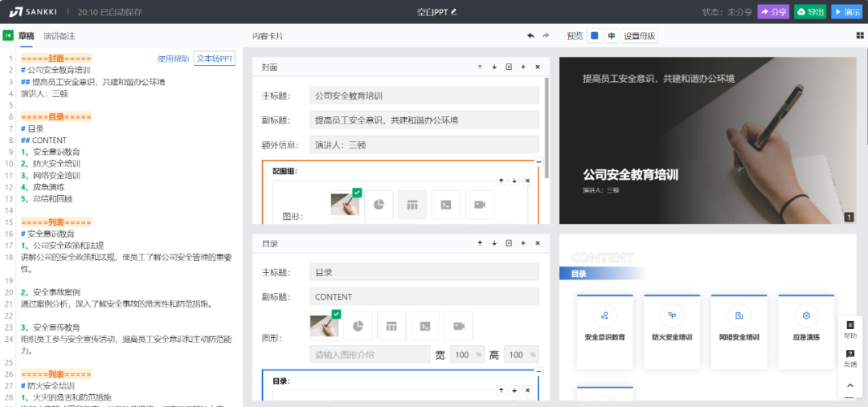Delete the 目录 card
This screenshot has height=407, width=868.
(x=538, y=243)
